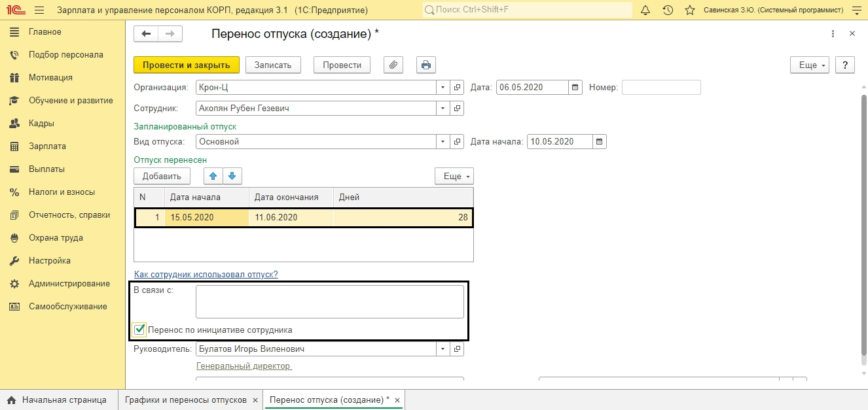Open Администрирование section

tap(69, 284)
